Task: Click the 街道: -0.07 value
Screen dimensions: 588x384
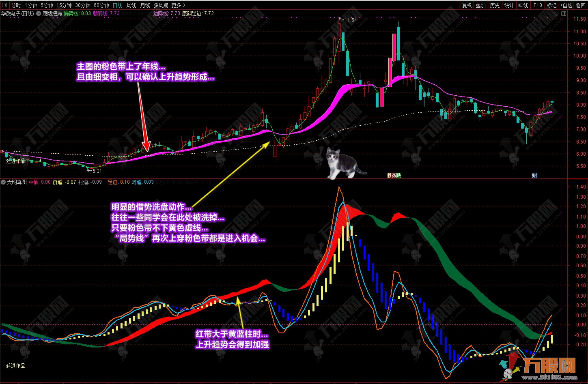Action: coord(65,182)
